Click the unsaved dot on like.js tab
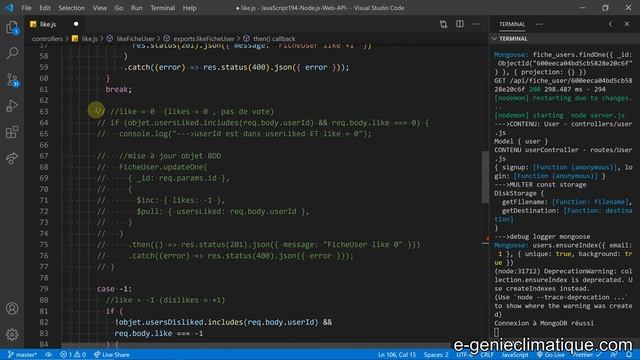640x360 pixels. (76, 24)
